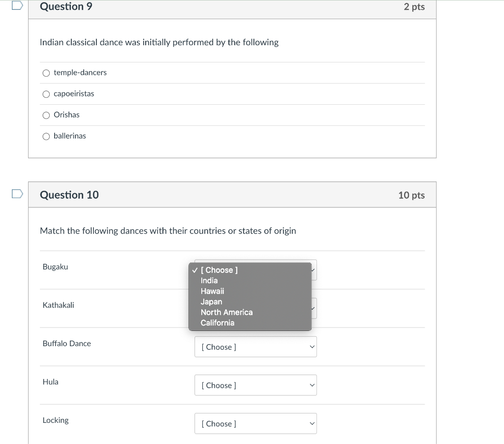504x444 pixels.
Task: Click the Question 10 heading
Action: [x=69, y=195]
